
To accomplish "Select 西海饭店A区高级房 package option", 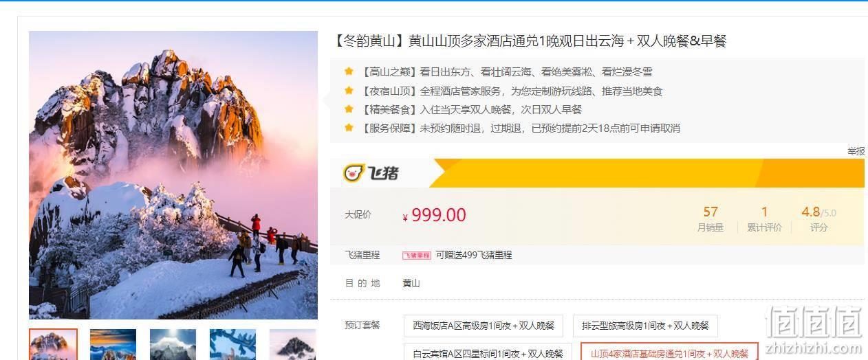I will point(484,326).
